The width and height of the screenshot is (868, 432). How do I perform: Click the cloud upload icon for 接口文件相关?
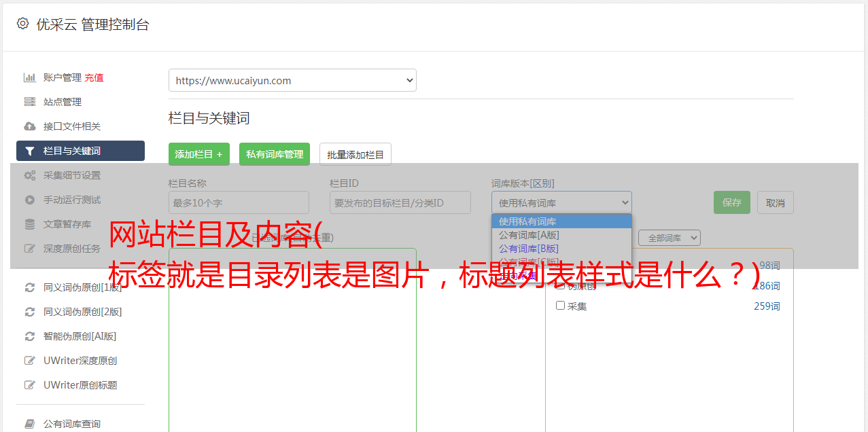[30, 126]
